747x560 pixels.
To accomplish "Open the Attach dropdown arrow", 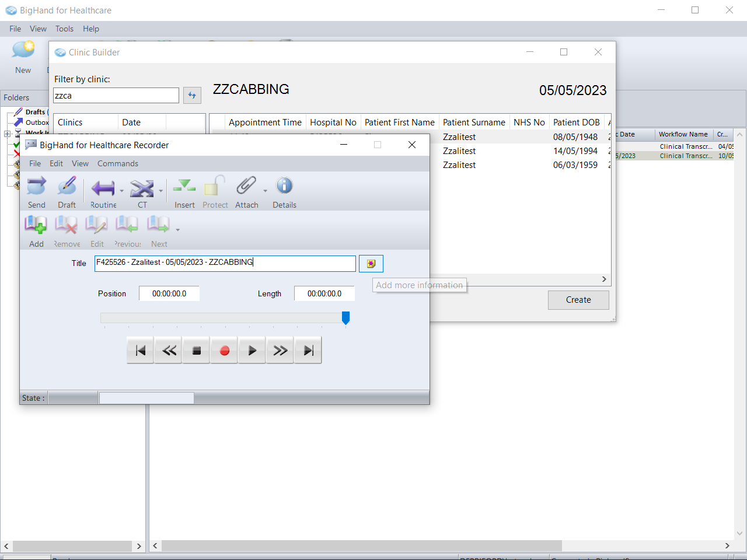I will [x=266, y=191].
